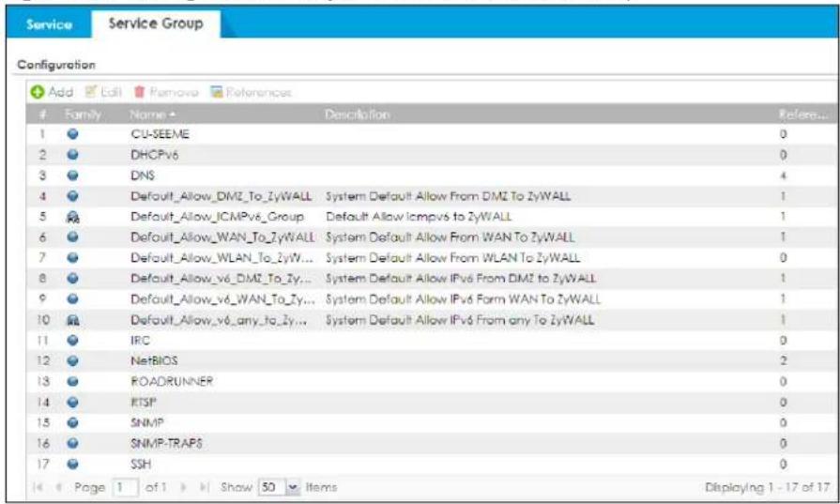Click family icon of IRC row
The image size is (840, 504).
73,340
